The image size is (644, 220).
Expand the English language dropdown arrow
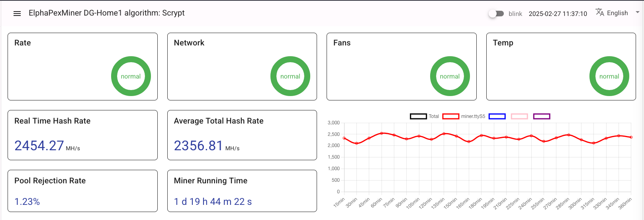(x=637, y=12)
